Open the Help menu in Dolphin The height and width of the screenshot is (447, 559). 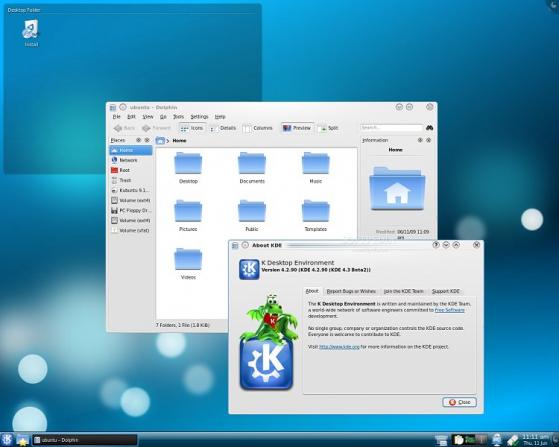220,117
